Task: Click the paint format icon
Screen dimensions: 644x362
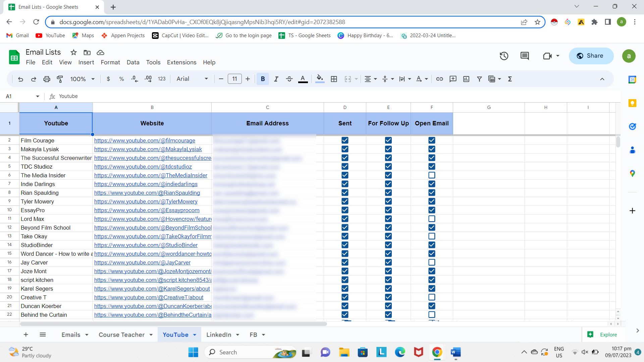Action: tap(60, 79)
